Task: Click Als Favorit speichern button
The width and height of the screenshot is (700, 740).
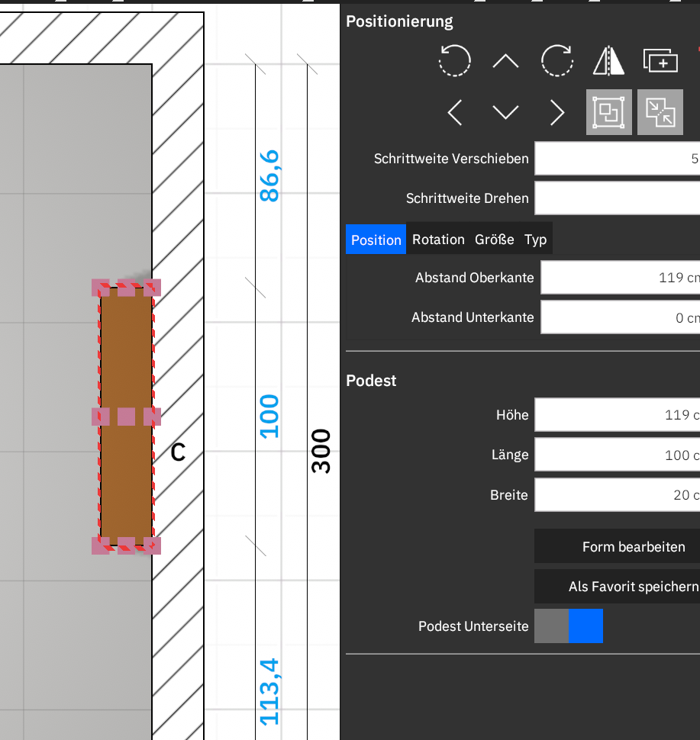Action: (617, 587)
